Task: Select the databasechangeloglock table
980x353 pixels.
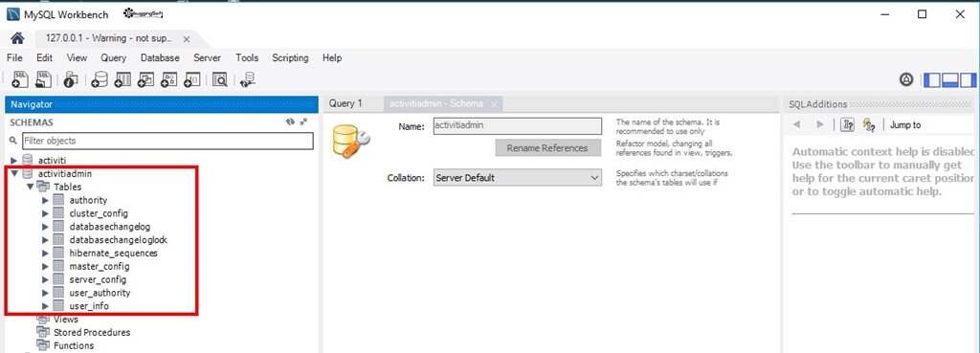Action: click(118, 239)
